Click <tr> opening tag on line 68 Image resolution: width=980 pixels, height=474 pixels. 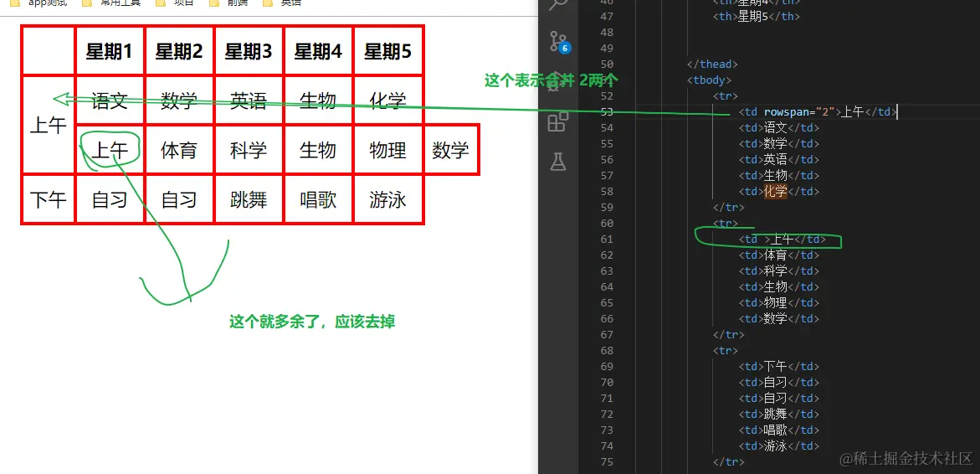click(726, 351)
